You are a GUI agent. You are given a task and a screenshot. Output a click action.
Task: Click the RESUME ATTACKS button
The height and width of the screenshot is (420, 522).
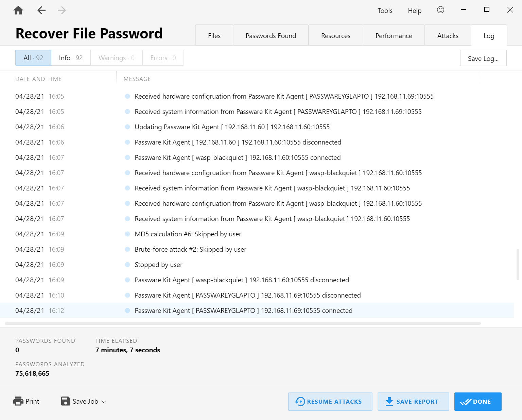click(x=330, y=402)
